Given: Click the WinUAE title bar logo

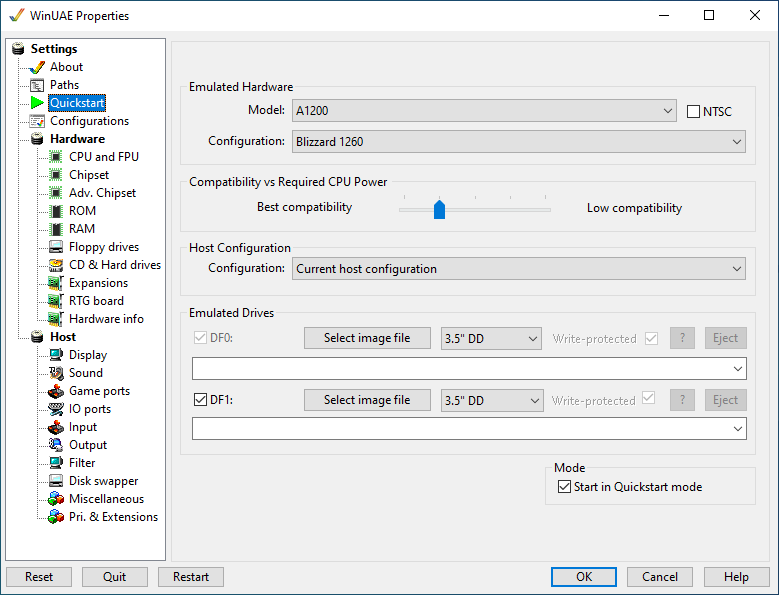Looking at the screenshot, I should 16,15.
